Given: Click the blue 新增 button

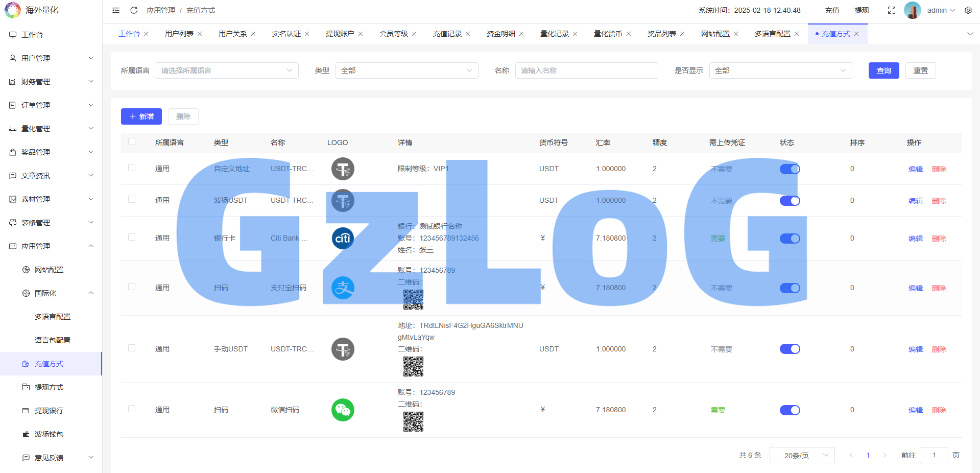Looking at the screenshot, I should 141,116.
